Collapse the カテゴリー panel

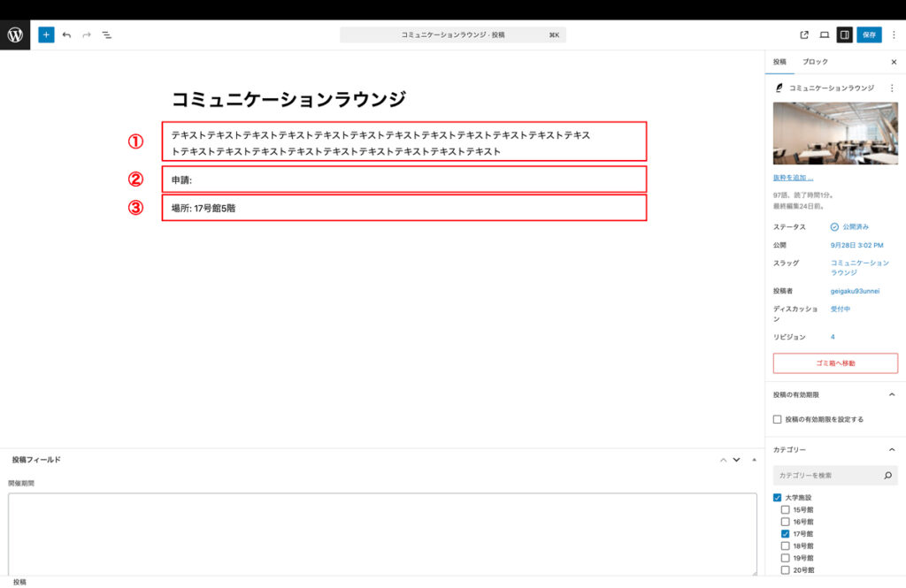[891, 450]
